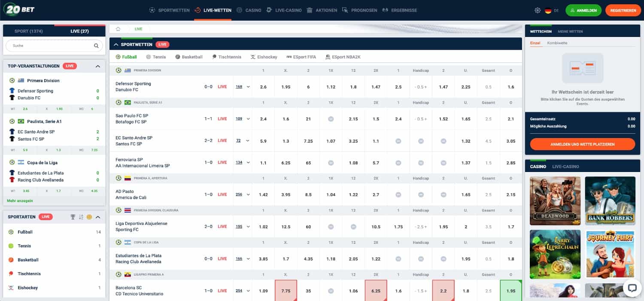Pick odds 8.5 for America de Cali win
This screenshot has height=301, width=644.
[308, 194]
